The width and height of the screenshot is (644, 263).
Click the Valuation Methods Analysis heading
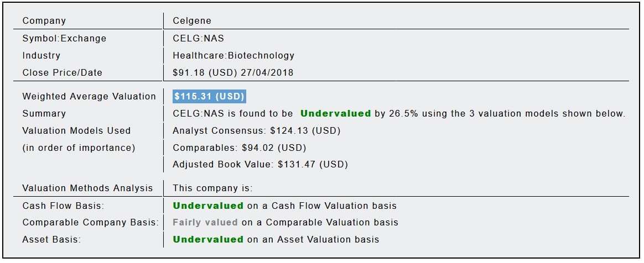pyautogui.click(x=87, y=188)
